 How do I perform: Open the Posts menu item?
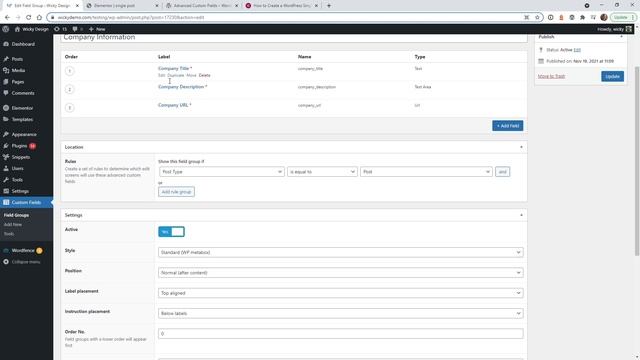coord(17,59)
